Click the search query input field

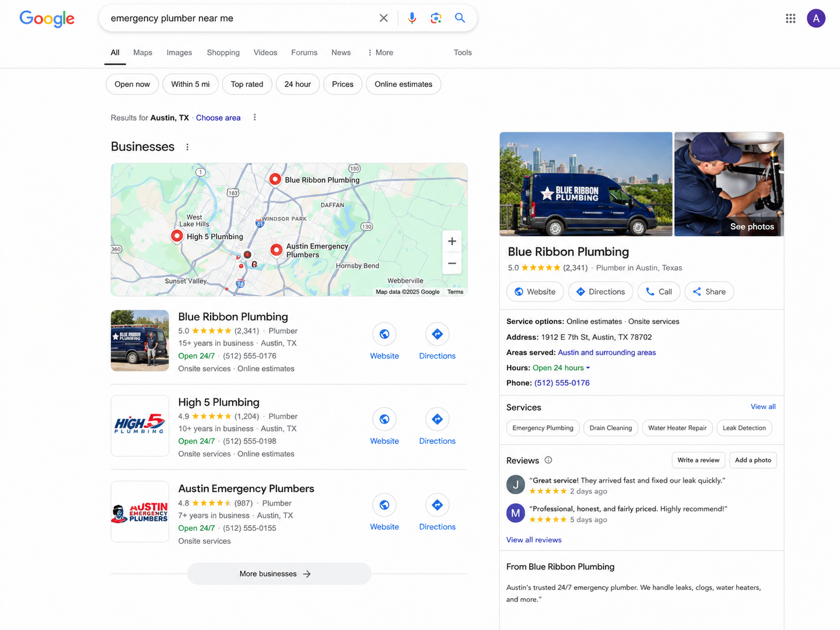[x=241, y=18]
